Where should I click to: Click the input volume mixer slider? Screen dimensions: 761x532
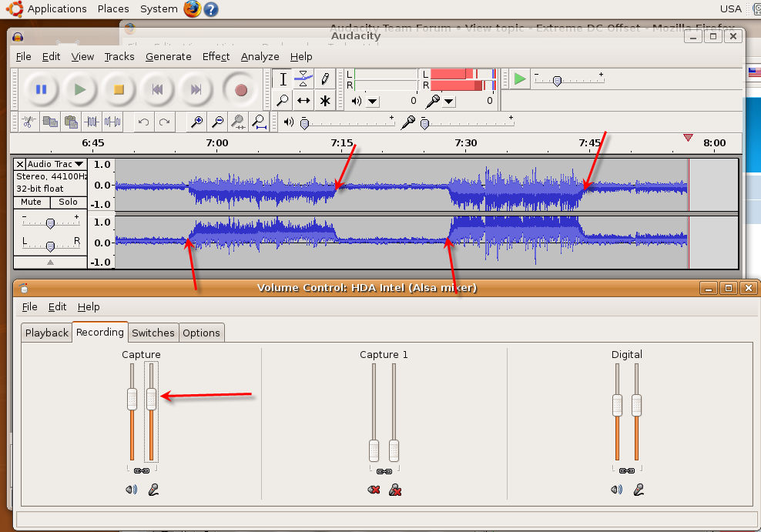click(x=468, y=123)
